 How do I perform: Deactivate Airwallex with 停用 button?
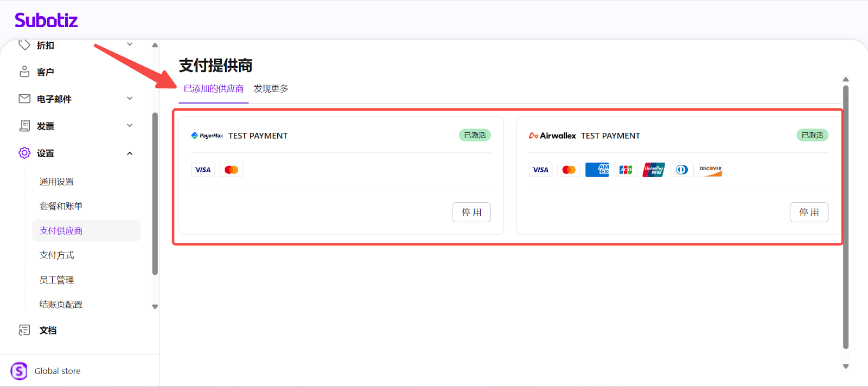pos(808,212)
